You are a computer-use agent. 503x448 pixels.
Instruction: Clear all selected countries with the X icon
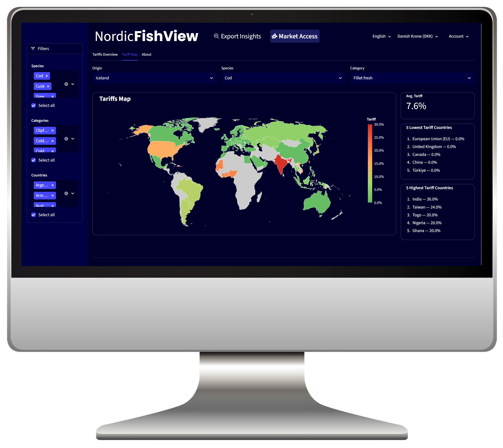tap(66, 194)
